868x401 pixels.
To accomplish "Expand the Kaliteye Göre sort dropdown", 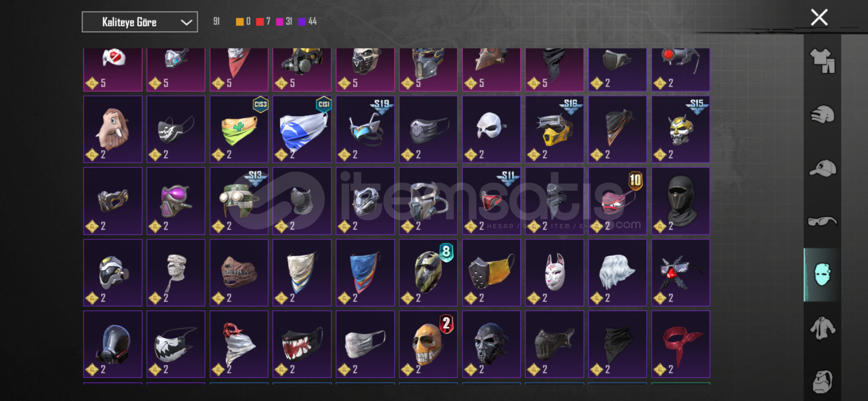I will coord(140,22).
